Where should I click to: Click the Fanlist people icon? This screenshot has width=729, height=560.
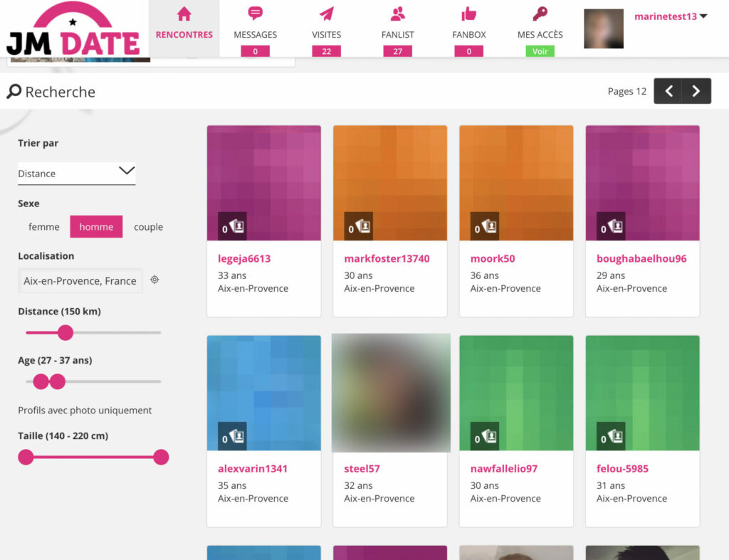click(397, 14)
